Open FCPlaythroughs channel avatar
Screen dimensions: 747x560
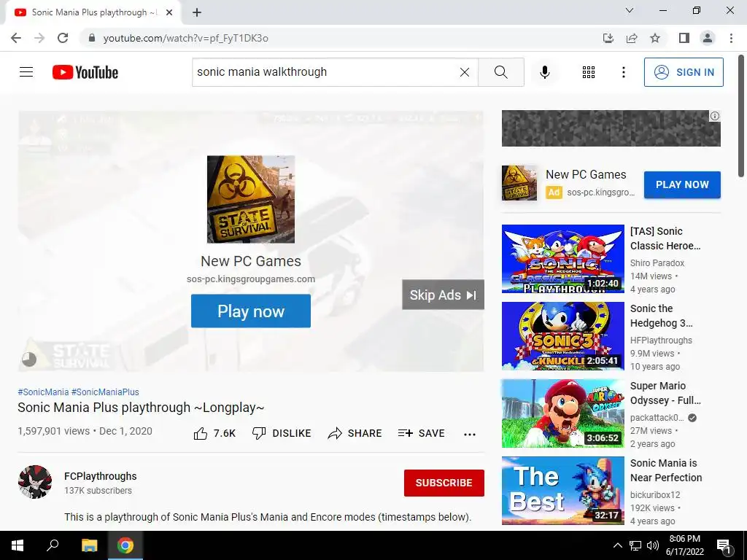35,482
